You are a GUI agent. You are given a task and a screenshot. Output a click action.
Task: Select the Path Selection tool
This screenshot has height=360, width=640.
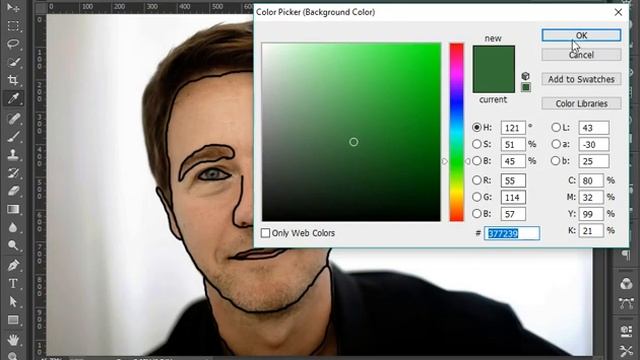pos(13,302)
